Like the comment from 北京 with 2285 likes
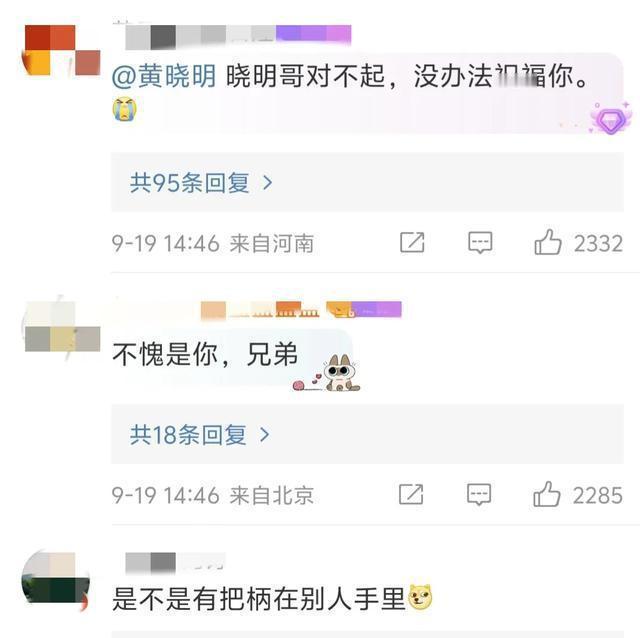The height and width of the screenshot is (638, 640). click(x=547, y=494)
